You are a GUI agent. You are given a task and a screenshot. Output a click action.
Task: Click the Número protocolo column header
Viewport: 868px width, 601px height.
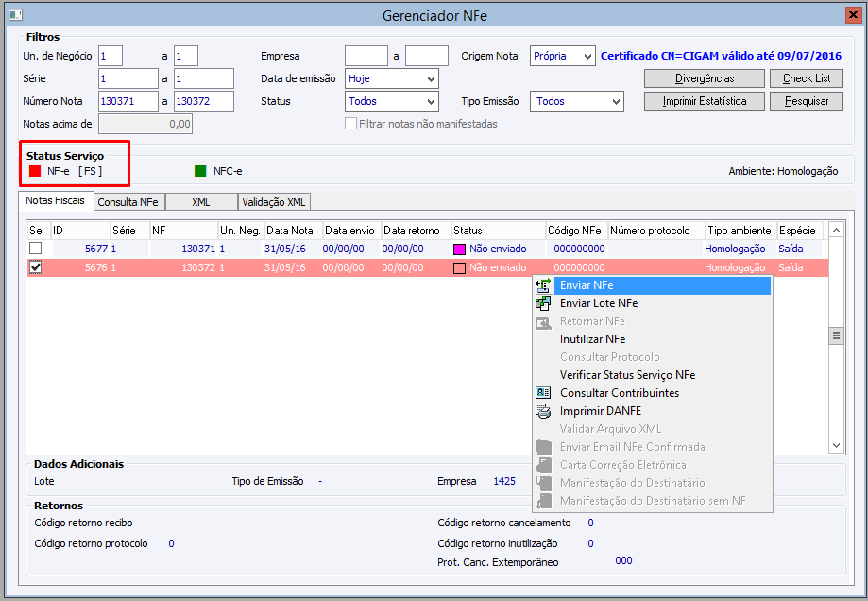pos(656,231)
